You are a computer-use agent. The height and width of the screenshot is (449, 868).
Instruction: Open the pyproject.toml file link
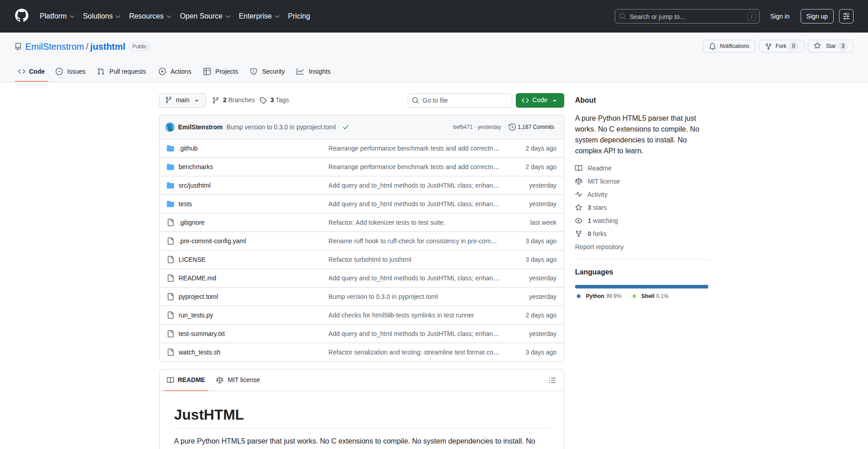198,297
